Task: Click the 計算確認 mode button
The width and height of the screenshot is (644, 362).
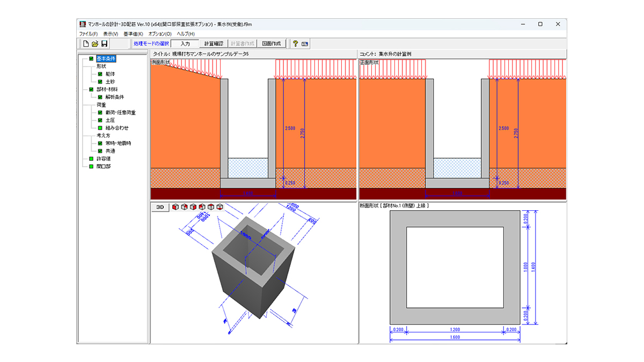Action: [x=214, y=43]
